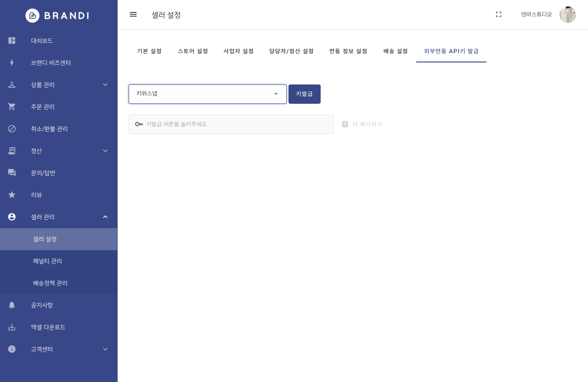Switch to the 연동 정보 설정 tab
The image size is (588, 382).
[348, 51]
